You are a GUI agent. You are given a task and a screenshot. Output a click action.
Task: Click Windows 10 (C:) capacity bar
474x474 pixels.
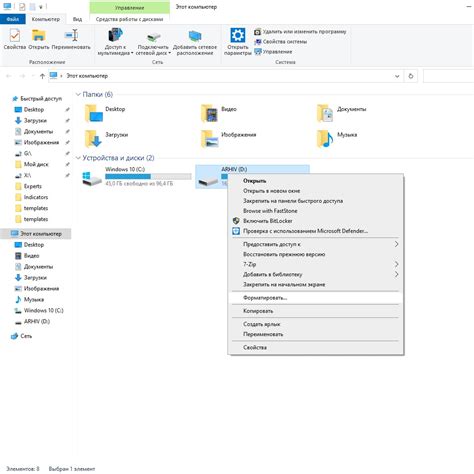(148, 176)
